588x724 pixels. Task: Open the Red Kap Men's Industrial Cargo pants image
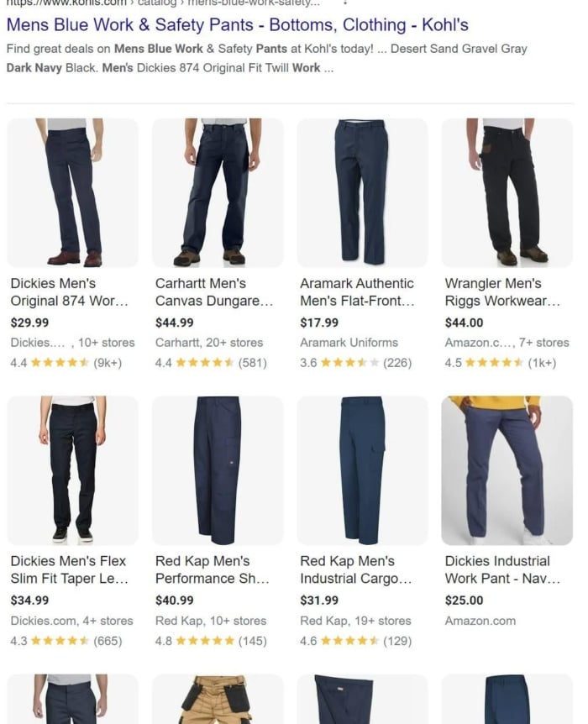coord(362,470)
